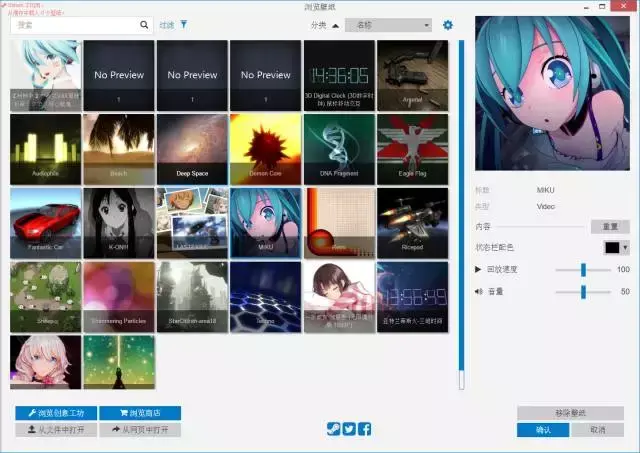Screen dimensions: 640x453
Task: Click the 从文件中打开 button
Action: 56,430
